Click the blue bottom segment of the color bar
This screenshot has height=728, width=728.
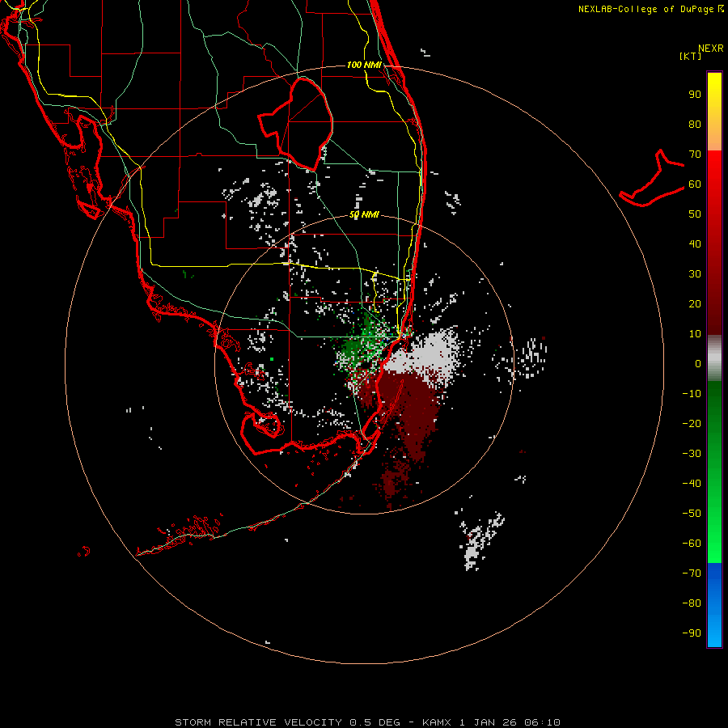714,604
